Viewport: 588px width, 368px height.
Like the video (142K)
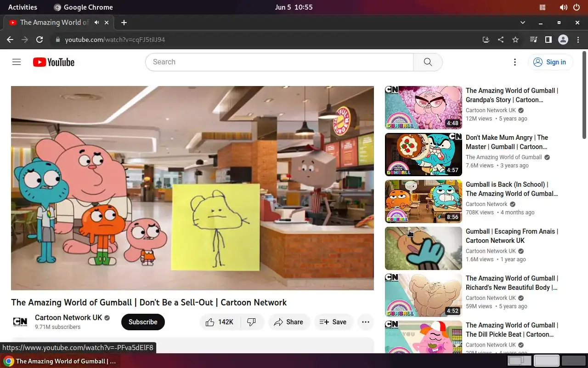coord(220,322)
